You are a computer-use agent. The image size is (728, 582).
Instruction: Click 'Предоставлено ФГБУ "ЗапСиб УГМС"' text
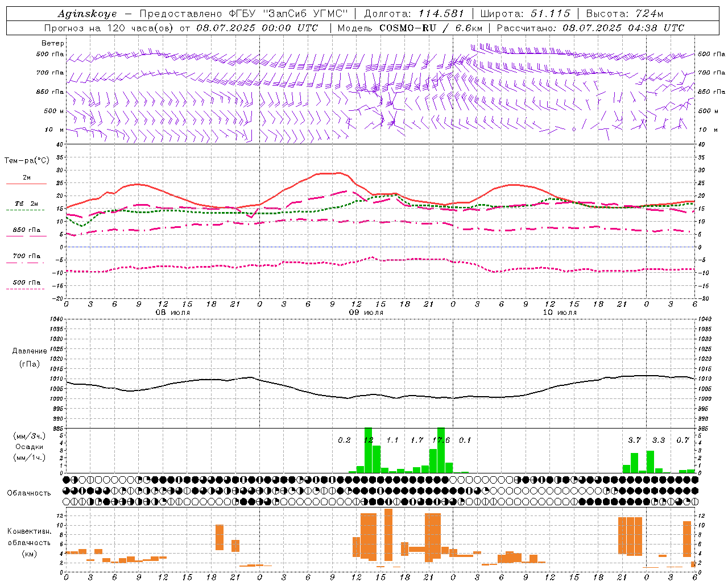(x=243, y=14)
